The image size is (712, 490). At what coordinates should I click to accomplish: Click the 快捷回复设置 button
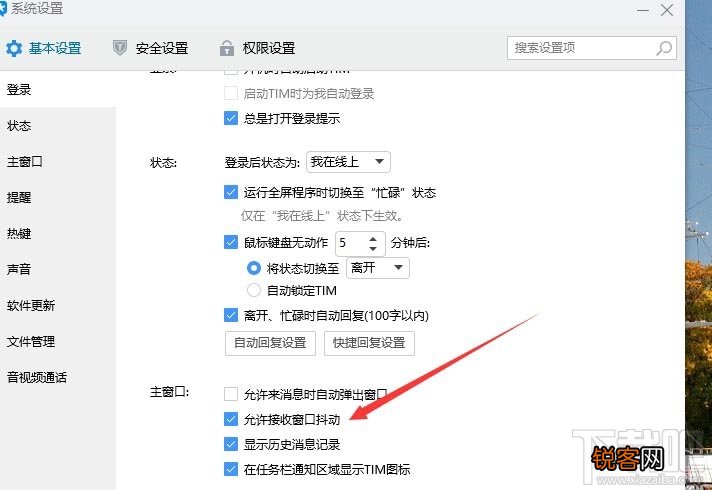[x=369, y=343]
